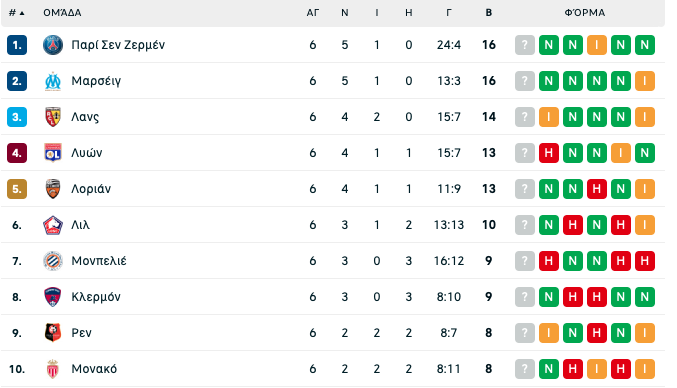The height and width of the screenshot is (388, 677).
Task: Sort standings by the ΑΓ matches column header
Action: pos(313,13)
